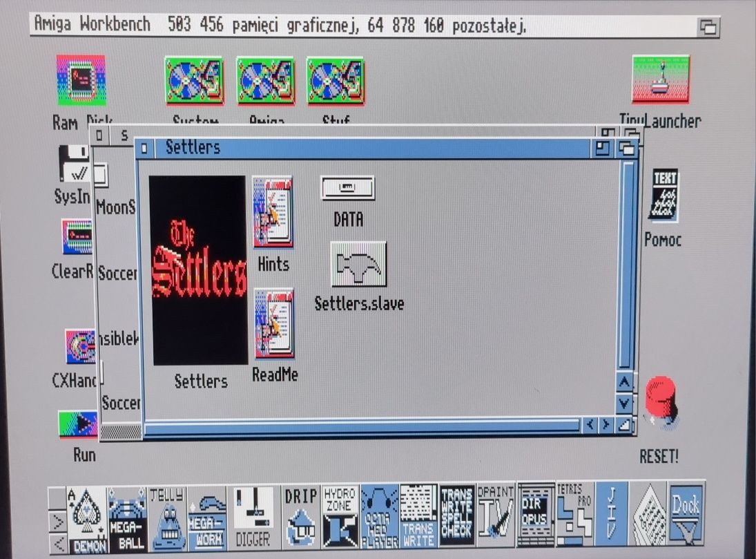The width and height of the screenshot is (756, 559).
Task: Select the SysInfo floppy icon
Action: [x=74, y=164]
